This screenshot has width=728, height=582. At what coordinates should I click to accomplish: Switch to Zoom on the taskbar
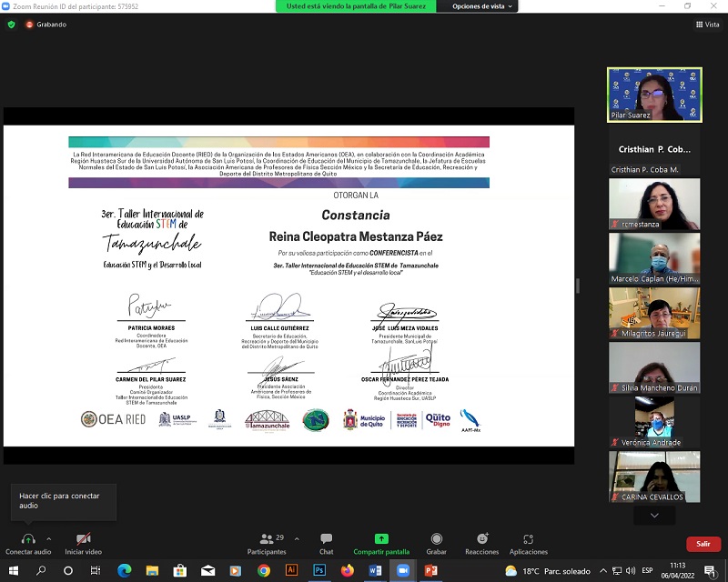point(403,570)
